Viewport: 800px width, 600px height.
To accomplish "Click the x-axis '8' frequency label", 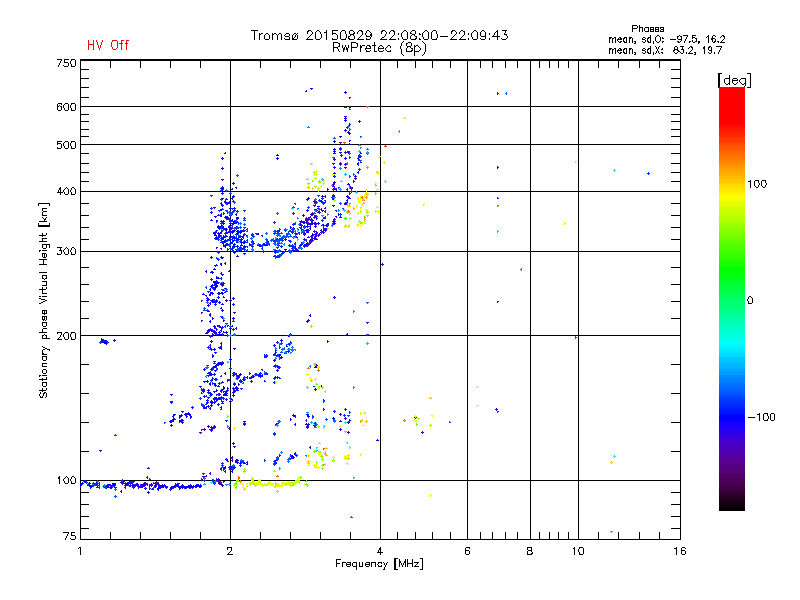I will (x=530, y=551).
